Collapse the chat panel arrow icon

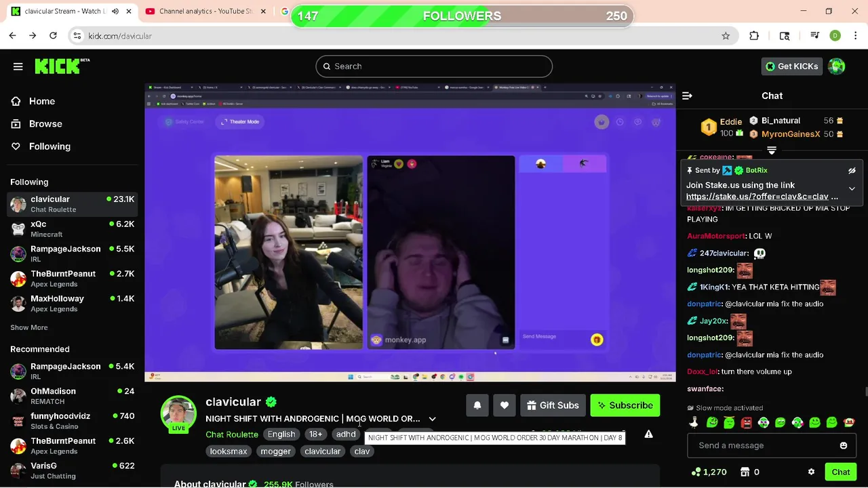click(687, 96)
